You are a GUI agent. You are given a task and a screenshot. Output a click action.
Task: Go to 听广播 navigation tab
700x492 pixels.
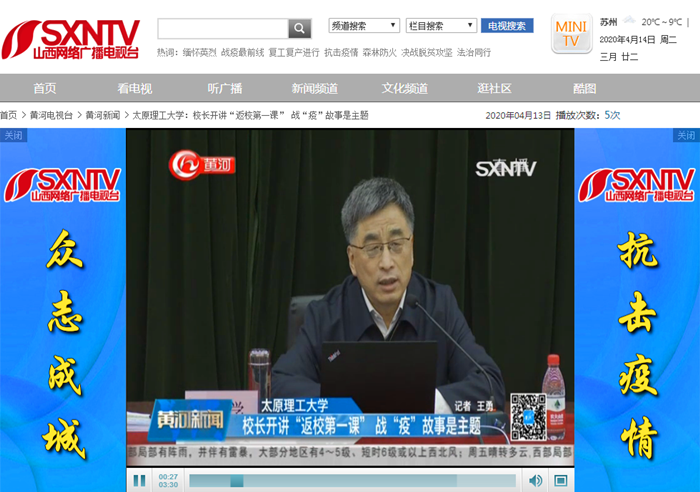[x=224, y=88]
